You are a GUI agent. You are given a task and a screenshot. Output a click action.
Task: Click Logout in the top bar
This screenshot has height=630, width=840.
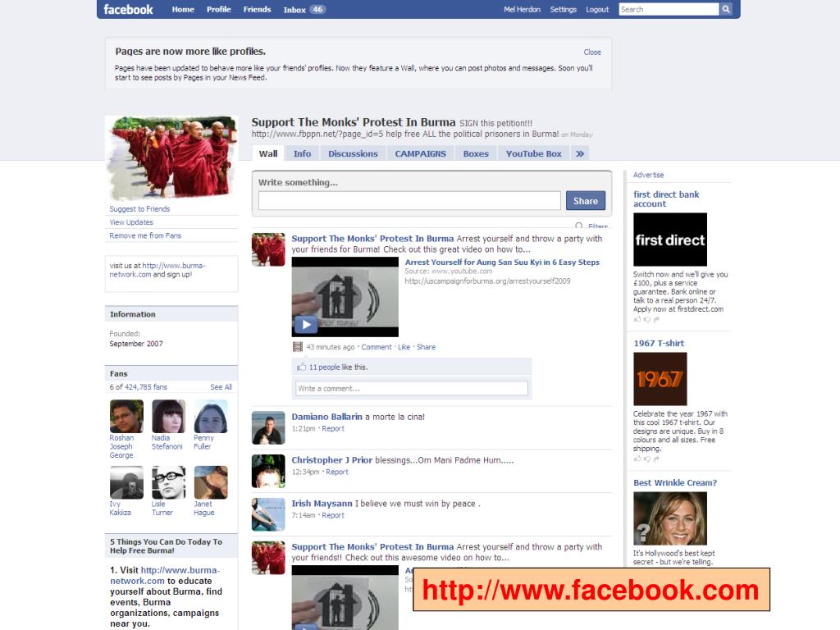point(597,9)
